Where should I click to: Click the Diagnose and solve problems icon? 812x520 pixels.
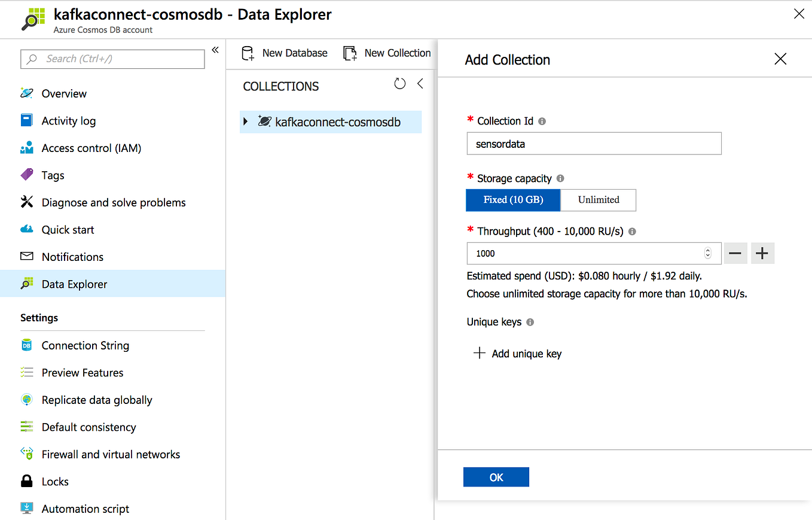point(26,202)
